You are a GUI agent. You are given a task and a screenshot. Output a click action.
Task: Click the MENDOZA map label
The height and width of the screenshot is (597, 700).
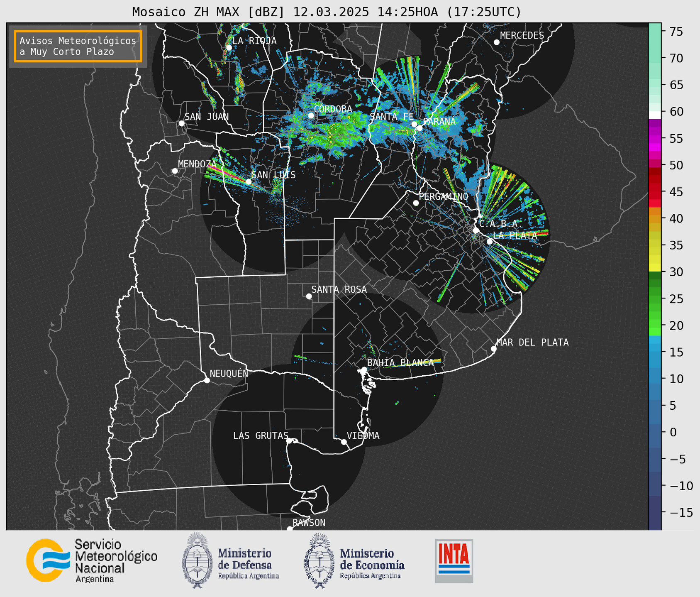pos(197,164)
